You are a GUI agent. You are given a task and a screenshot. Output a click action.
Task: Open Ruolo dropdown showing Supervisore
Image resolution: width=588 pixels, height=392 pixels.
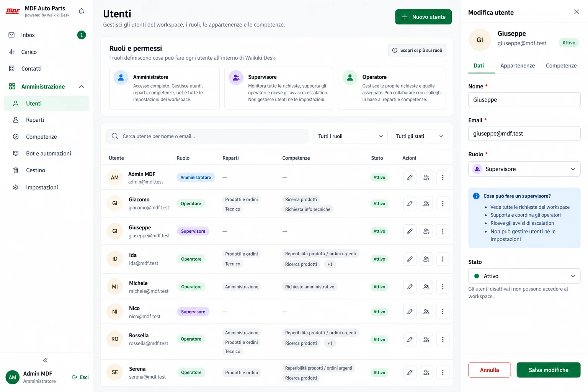pos(524,169)
